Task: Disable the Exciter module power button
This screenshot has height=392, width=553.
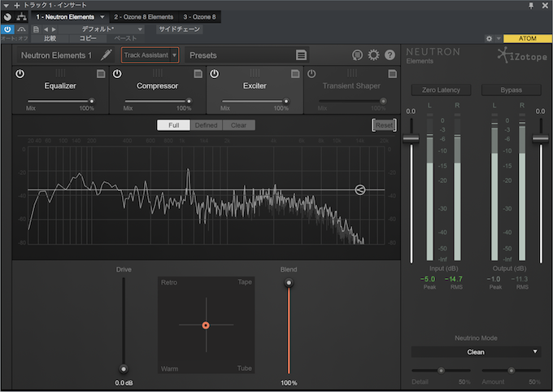Action: [215, 74]
